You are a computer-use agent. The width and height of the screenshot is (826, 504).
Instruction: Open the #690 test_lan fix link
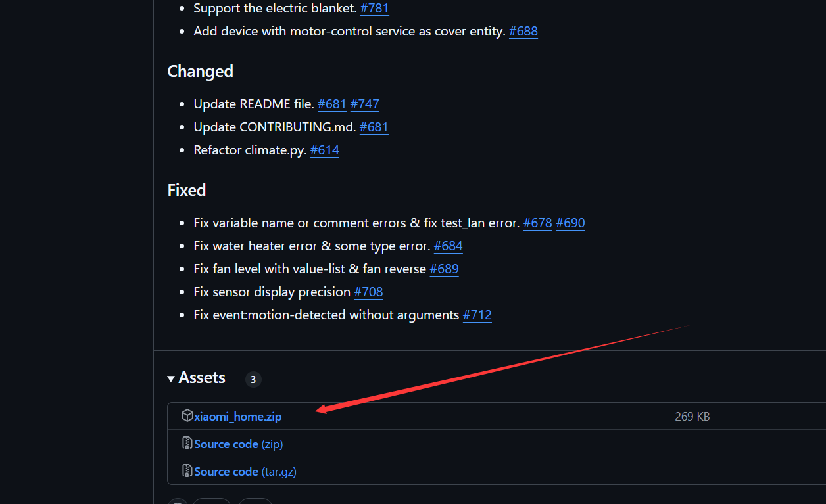coord(570,223)
